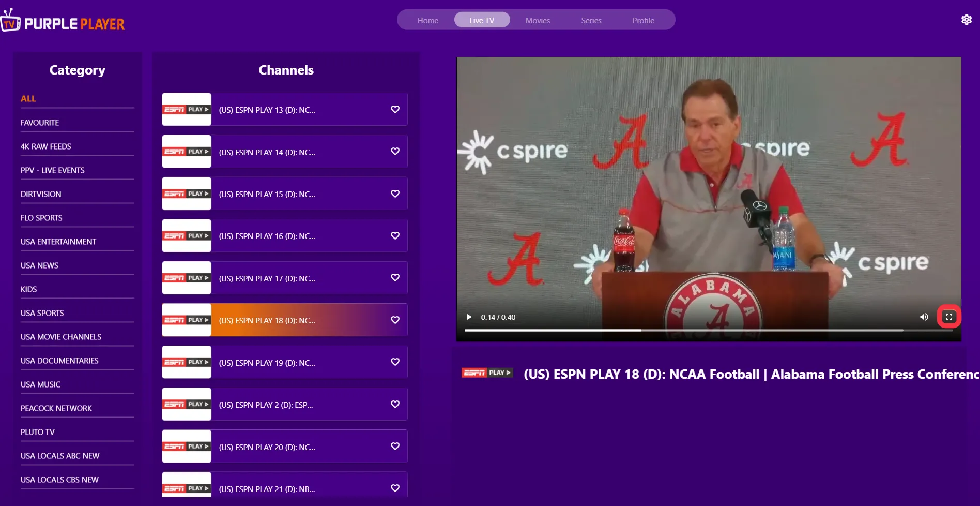Click ESPN Play logo for channel 21
This screenshot has width=980, height=506.
[x=187, y=485]
